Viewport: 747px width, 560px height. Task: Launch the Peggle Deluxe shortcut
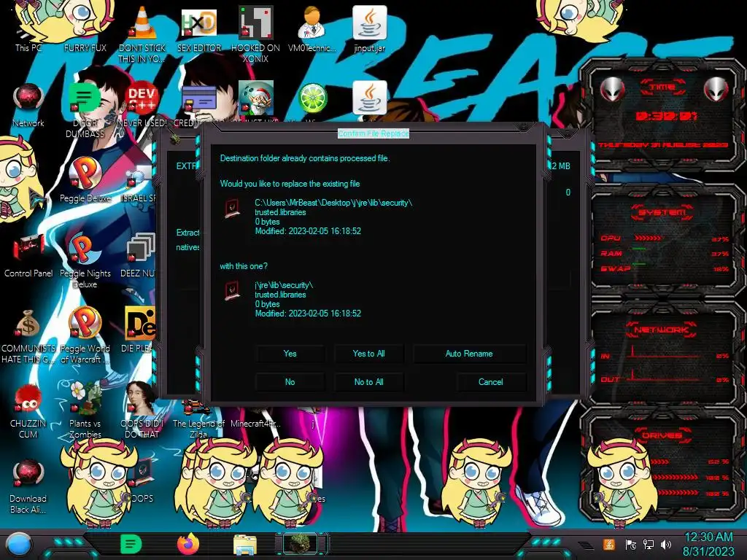pyautogui.click(x=85, y=174)
